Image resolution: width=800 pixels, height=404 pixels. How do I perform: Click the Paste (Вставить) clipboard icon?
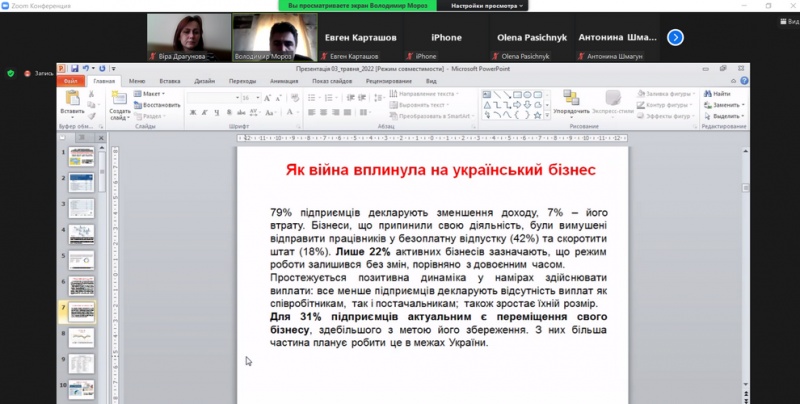click(72, 98)
